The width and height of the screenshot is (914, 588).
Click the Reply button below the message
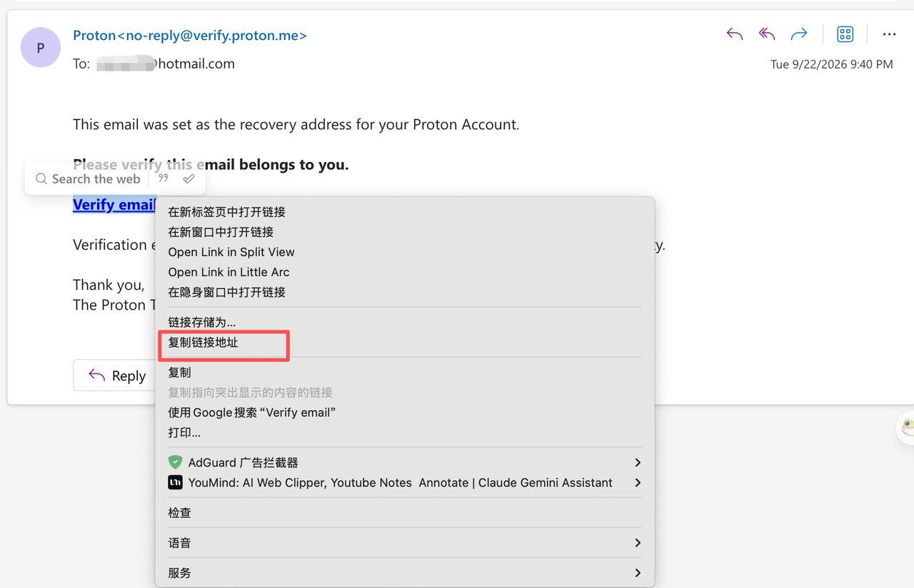[116, 375]
